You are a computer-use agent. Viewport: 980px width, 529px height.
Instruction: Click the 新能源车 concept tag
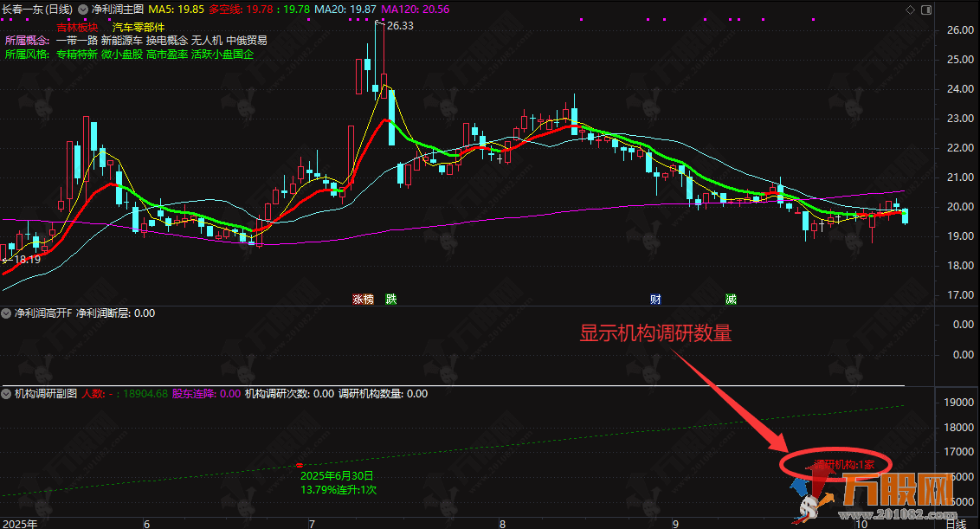[122, 40]
